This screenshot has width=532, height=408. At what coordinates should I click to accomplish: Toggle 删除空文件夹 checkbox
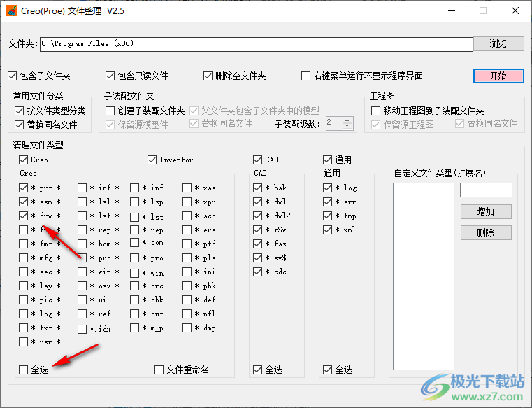208,76
